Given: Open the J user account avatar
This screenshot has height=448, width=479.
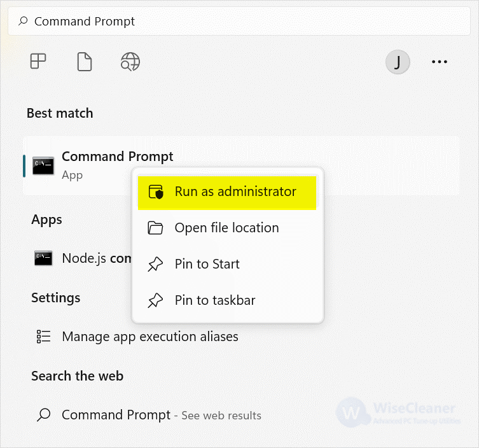Looking at the screenshot, I should click(398, 62).
